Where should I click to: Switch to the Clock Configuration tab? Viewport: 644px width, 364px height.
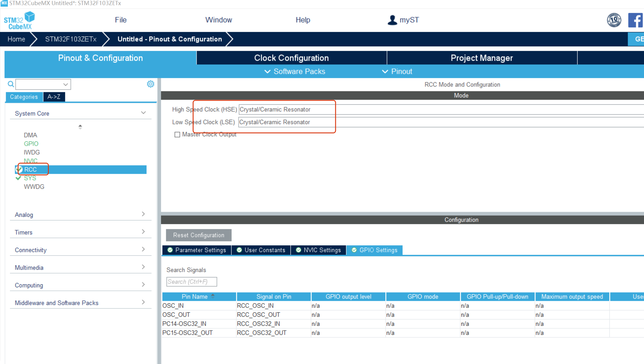[x=291, y=58]
